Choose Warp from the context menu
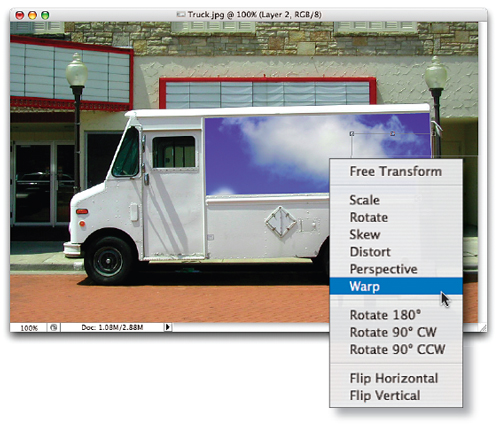 pyautogui.click(x=396, y=286)
